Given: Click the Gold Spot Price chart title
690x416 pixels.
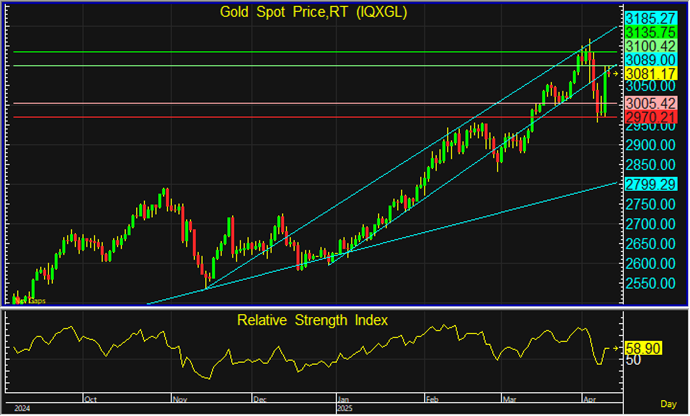Looking at the screenshot, I should (313, 12).
